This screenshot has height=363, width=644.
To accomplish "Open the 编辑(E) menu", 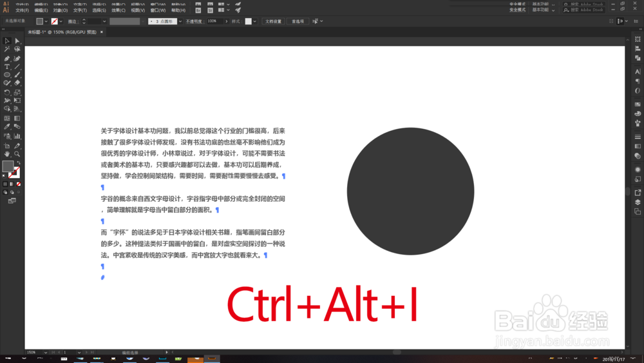I will point(41,10).
